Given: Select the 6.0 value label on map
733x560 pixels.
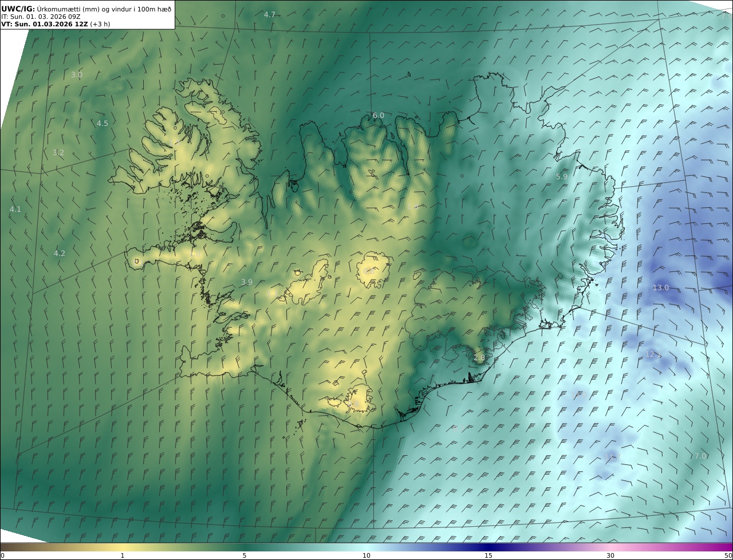Looking at the screenshot, I should [x=379, y=115].
